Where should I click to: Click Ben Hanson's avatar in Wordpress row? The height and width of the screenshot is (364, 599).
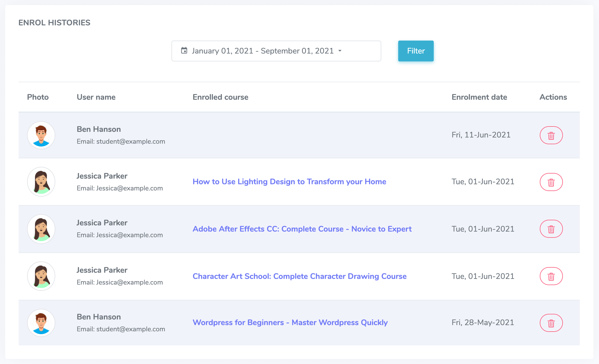point(41,323)
